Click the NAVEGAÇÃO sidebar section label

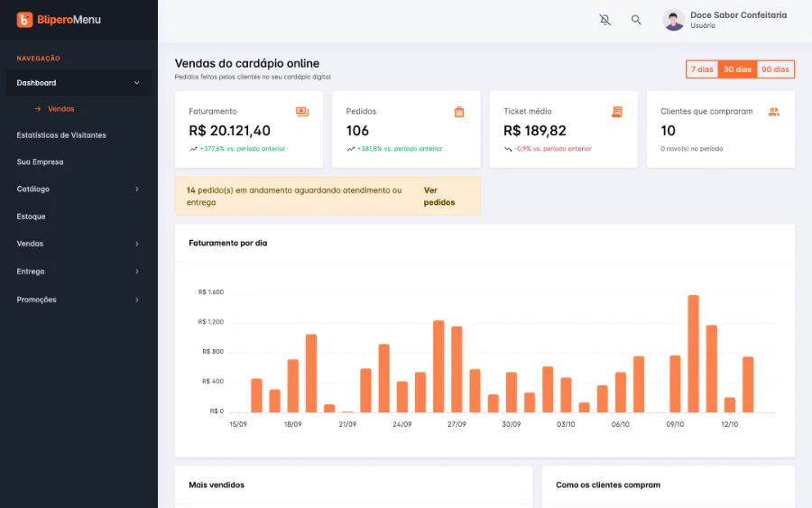(38, 59)
